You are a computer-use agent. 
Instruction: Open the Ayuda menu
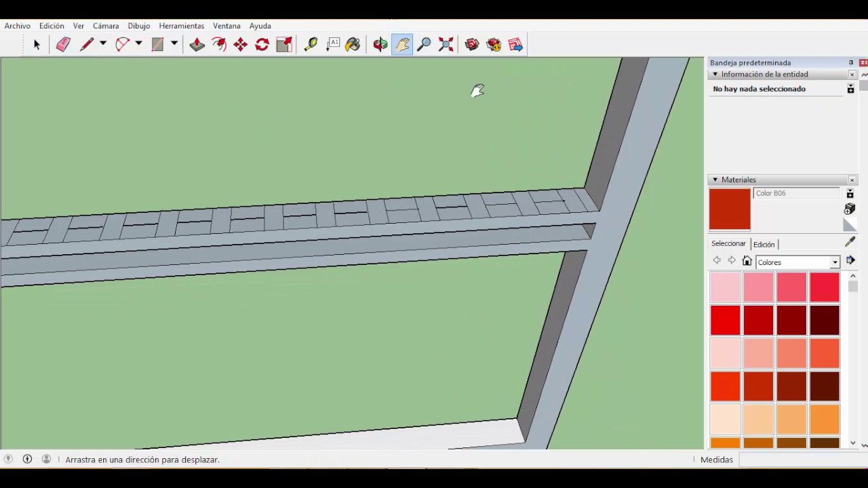coord(260,26)
